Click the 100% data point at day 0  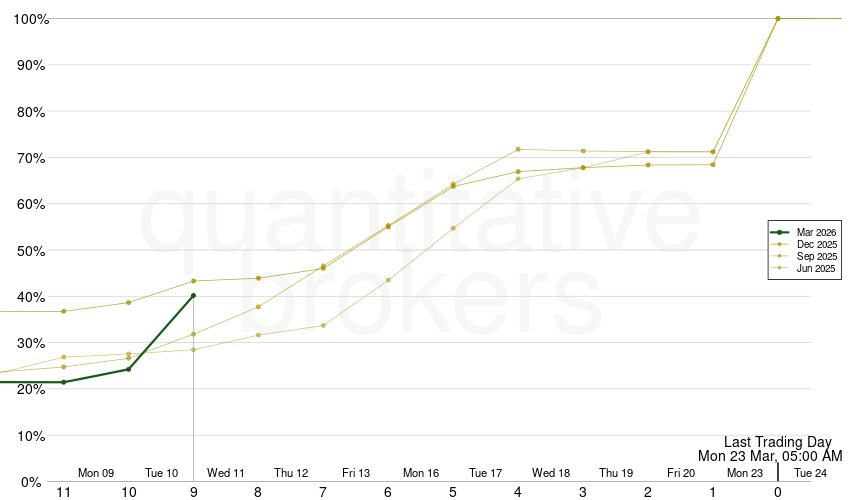777,18
